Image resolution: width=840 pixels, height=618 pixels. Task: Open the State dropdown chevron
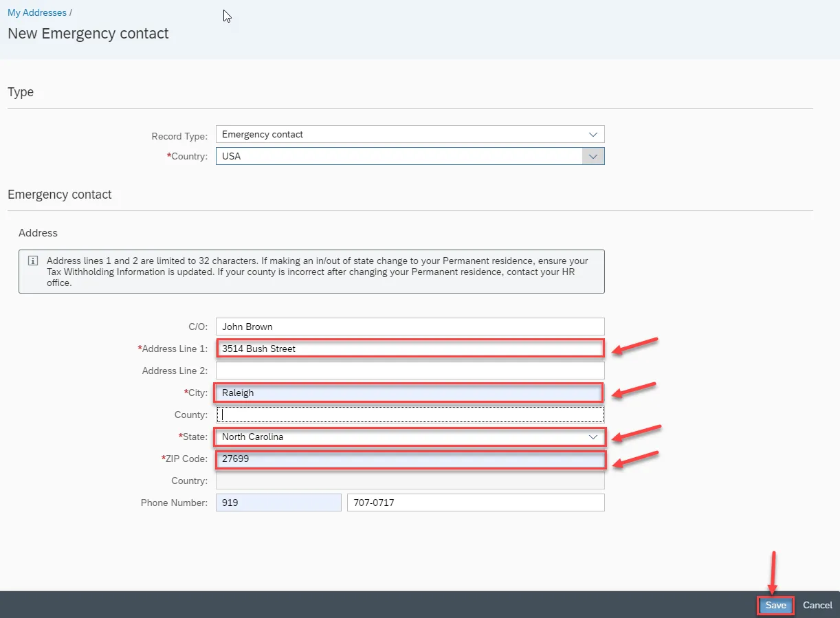point(593,437)
